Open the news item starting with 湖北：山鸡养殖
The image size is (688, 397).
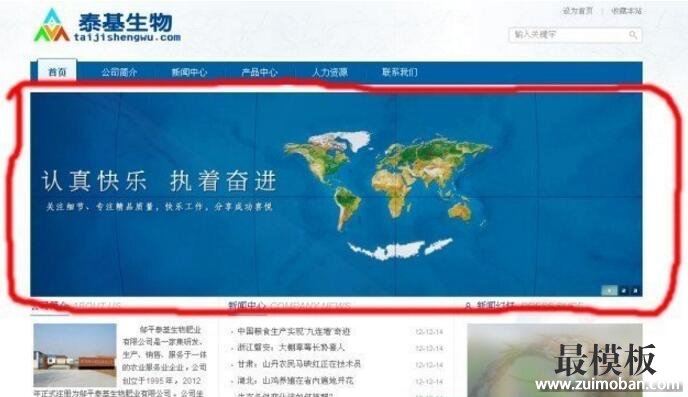(295, 380)
